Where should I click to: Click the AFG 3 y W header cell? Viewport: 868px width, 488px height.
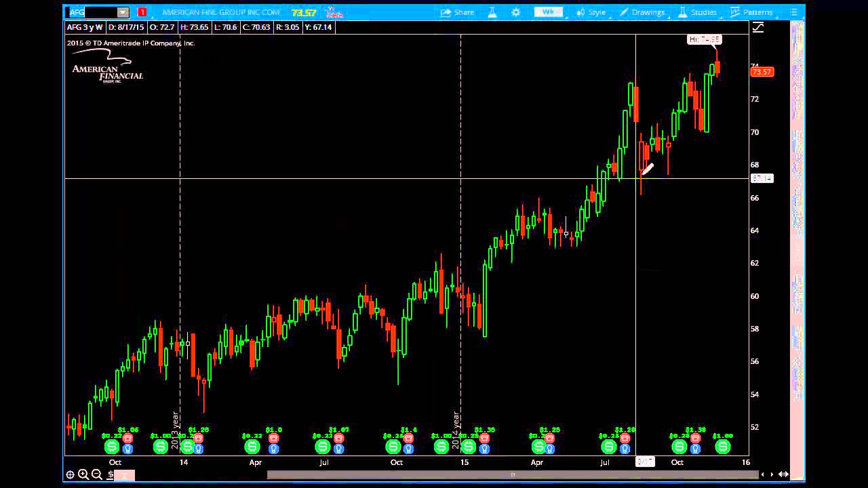[x=85, y=27]
